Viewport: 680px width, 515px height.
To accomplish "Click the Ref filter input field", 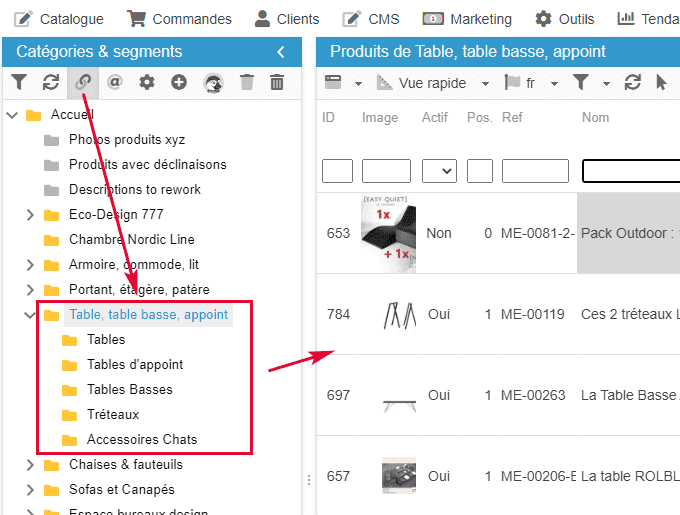I will pyautogui.click(x=535, y=171).
